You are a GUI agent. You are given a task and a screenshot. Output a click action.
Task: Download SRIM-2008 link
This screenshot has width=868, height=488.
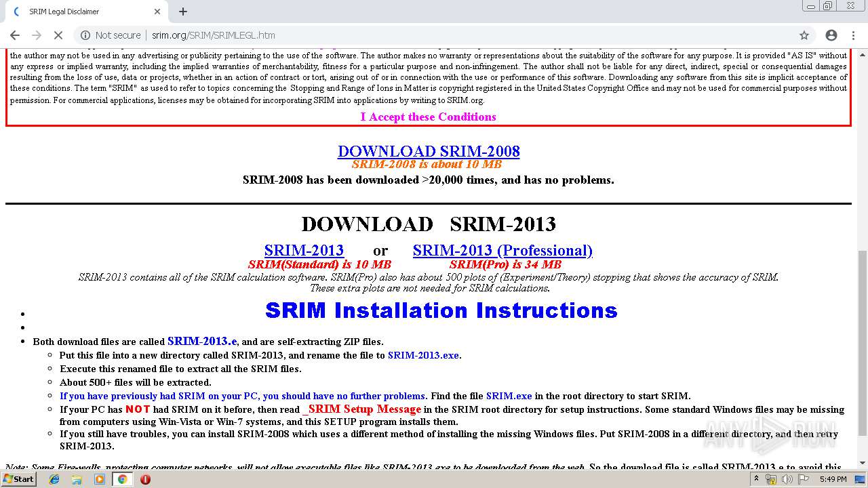coord(429,150)
